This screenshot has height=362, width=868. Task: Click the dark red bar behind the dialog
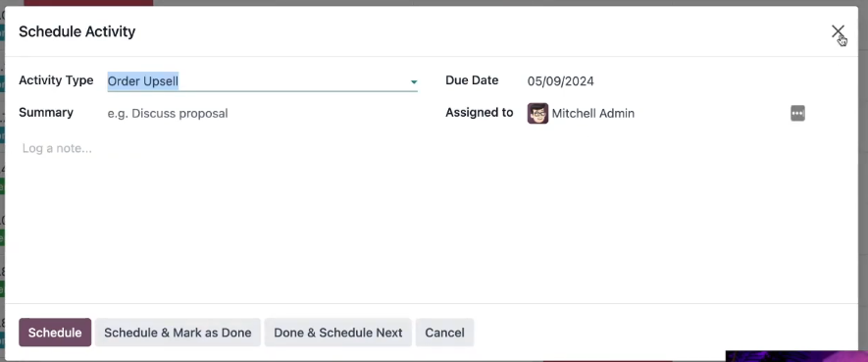point(88,3)
